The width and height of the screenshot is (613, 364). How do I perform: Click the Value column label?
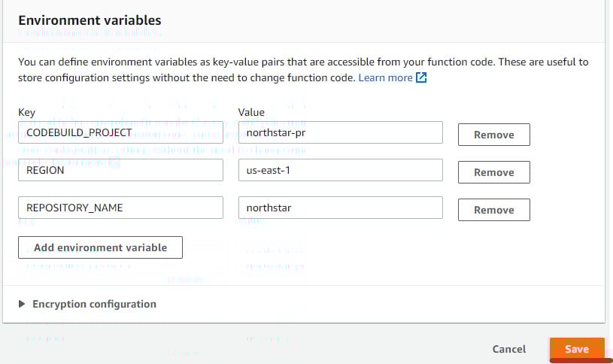tap(251, 112)
